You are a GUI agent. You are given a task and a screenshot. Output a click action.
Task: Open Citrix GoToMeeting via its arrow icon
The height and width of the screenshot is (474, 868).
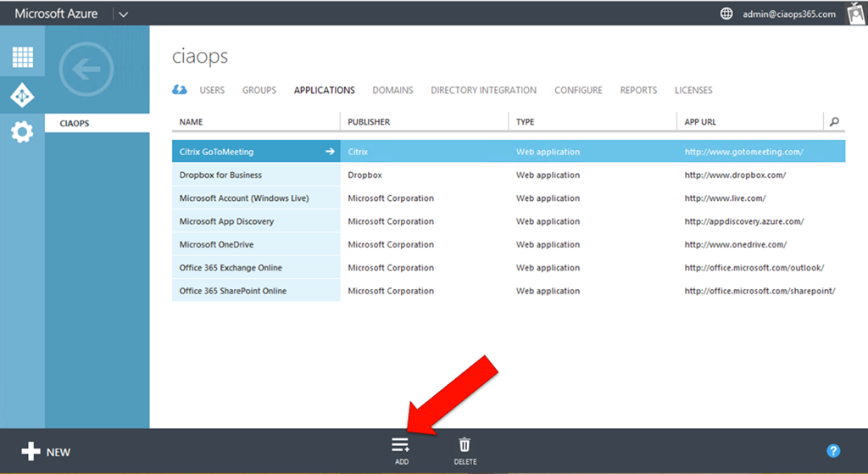(x=330, y=151)
